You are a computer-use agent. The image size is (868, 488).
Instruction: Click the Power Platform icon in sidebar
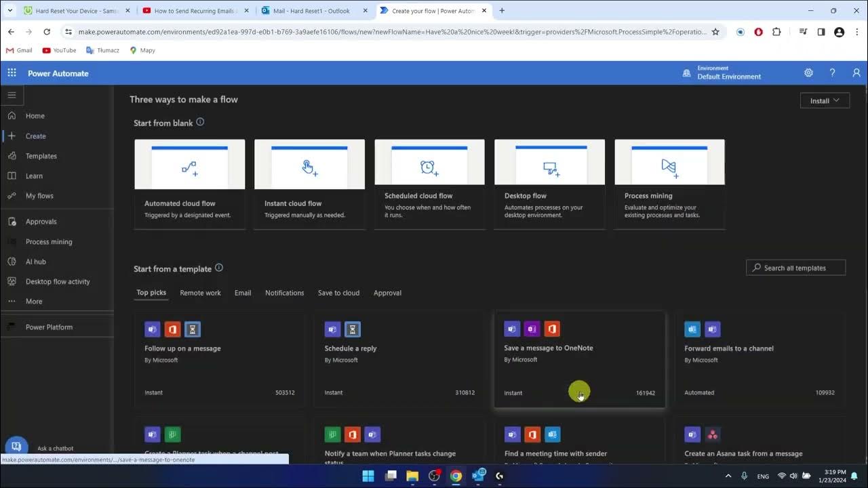[12, 327]
